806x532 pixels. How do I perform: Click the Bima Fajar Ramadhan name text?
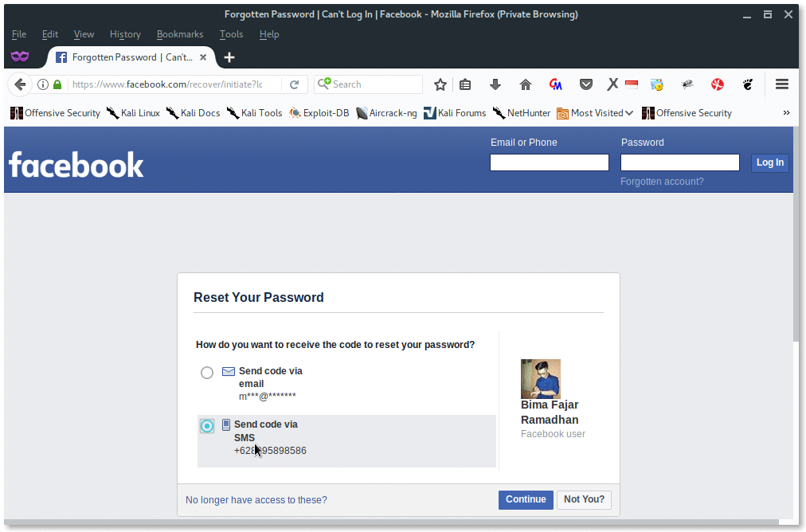tap(550, 413)
